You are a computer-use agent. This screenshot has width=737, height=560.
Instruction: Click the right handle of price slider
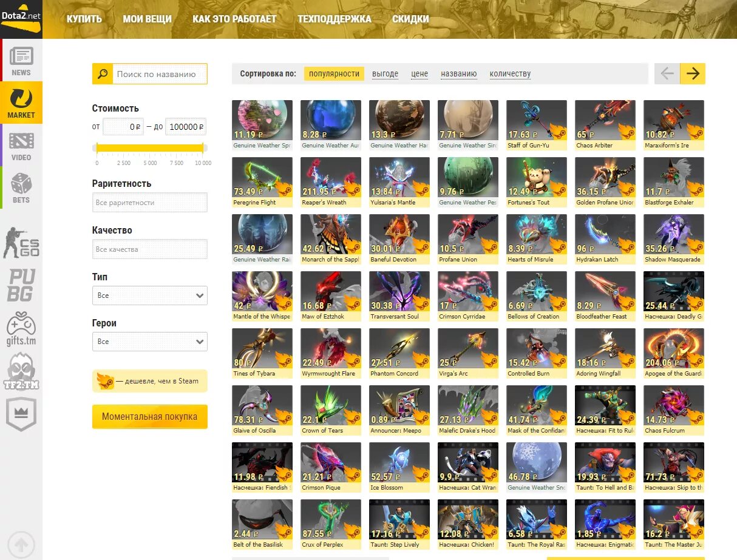tap(203, 148)
